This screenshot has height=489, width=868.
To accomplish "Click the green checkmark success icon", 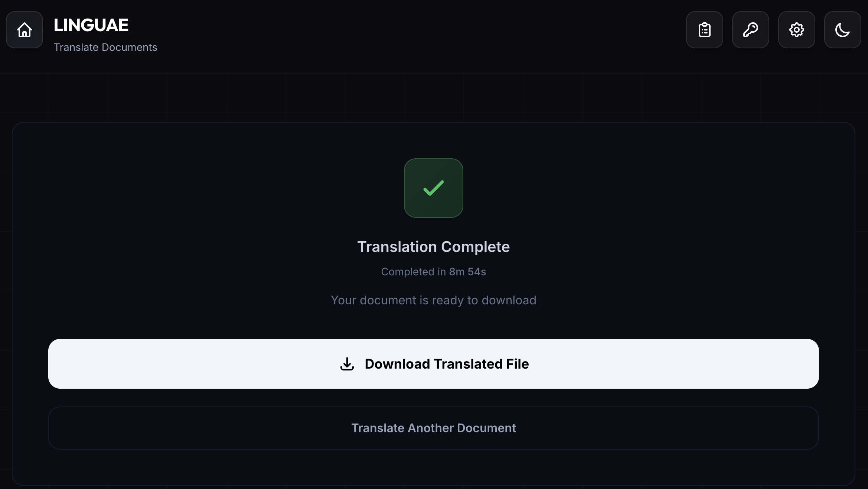I will [x=434, y=188].
